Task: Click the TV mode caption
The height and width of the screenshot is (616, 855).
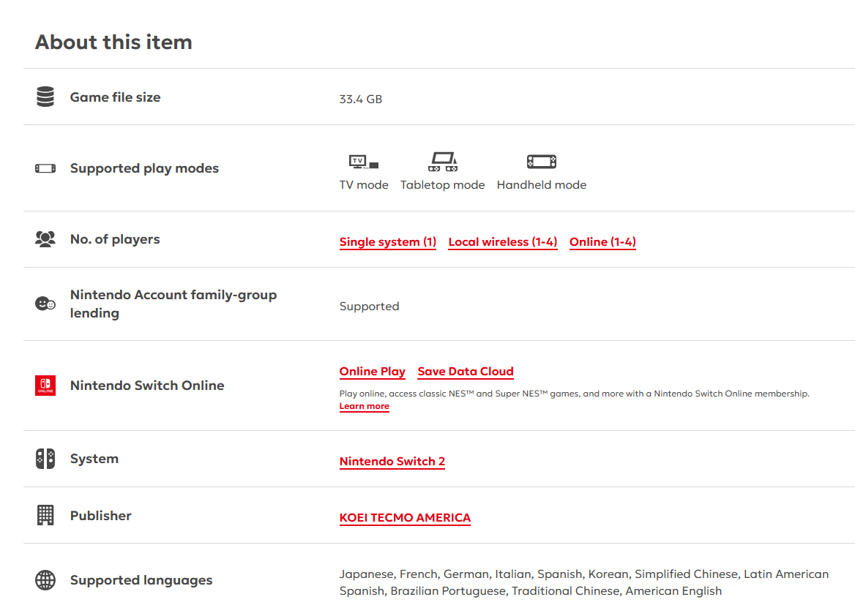Action: (x=364, y=185)
